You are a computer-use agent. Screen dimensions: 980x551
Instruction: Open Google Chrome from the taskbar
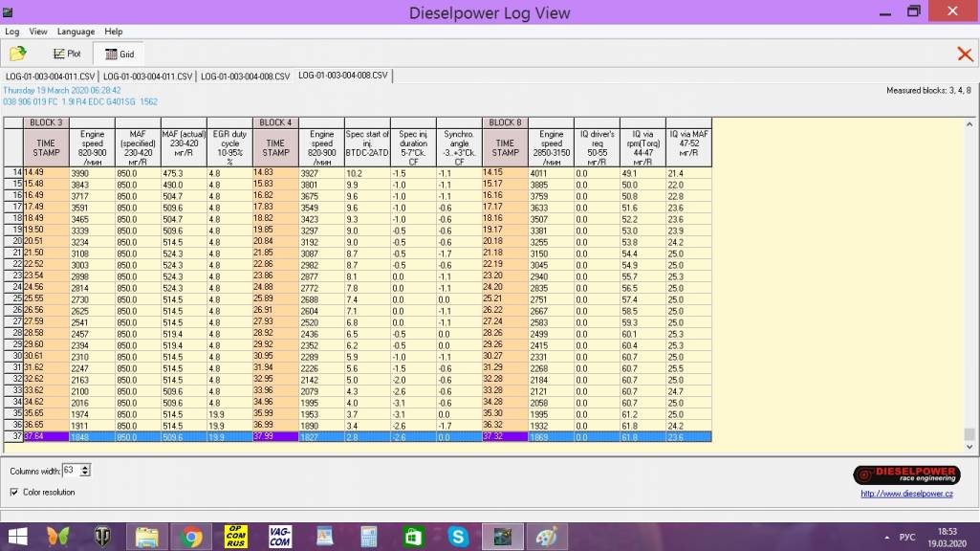tap(191, 536)
